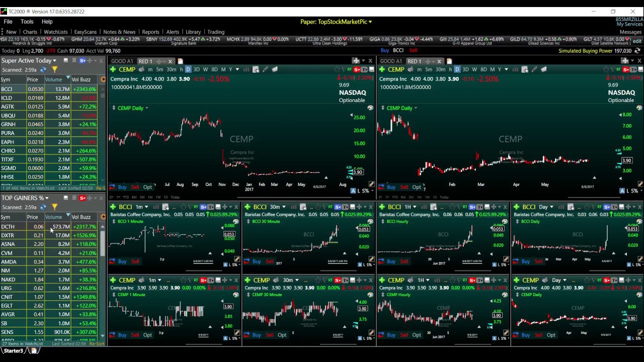Select D daily timeframe in left CEMP chart
Screen dimensions: 644x362
pyautogui.click(x=188, y=69)
